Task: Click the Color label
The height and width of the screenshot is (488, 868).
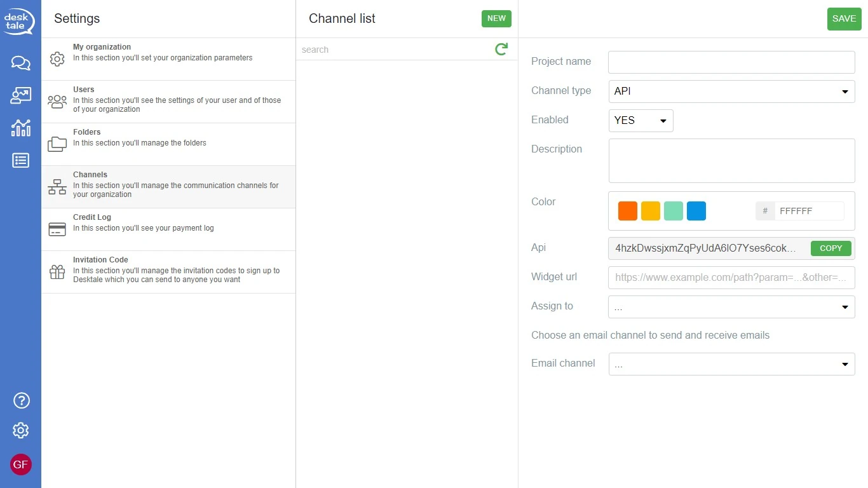Action: point(543,202)
